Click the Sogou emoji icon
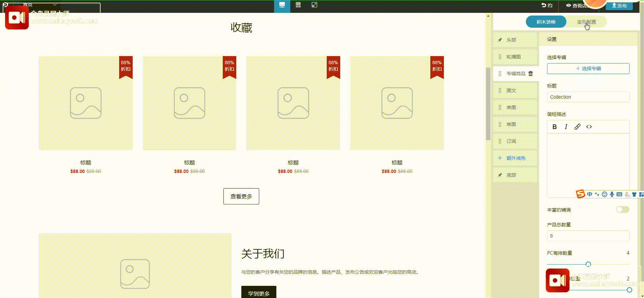Viewport: 644px width, 298px height. click(605, 194)
